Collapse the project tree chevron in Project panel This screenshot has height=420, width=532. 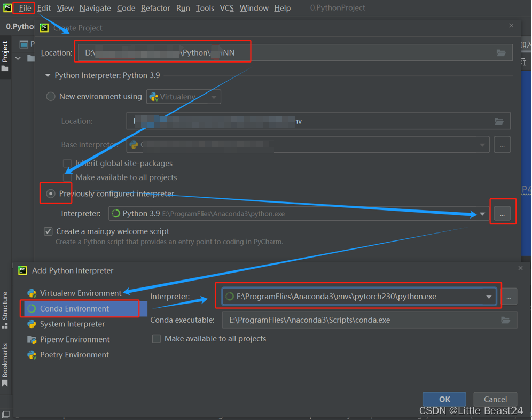tap(18, 58)
